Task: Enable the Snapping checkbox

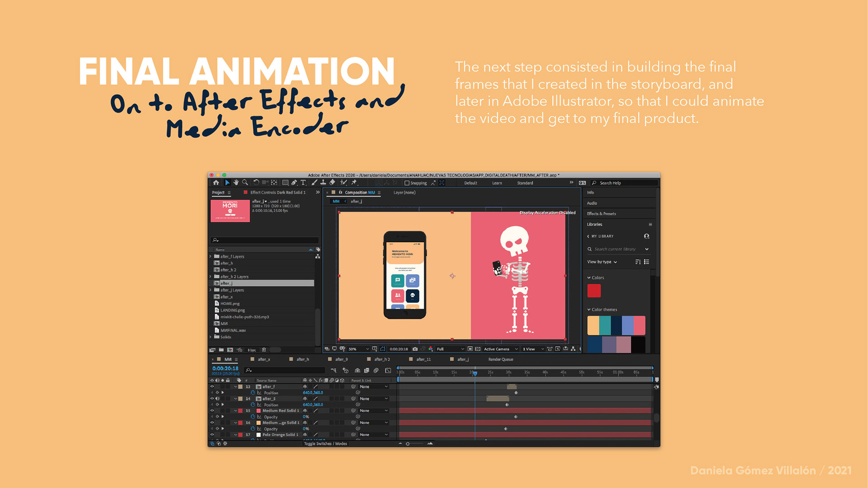Action: tap(407, 183)
